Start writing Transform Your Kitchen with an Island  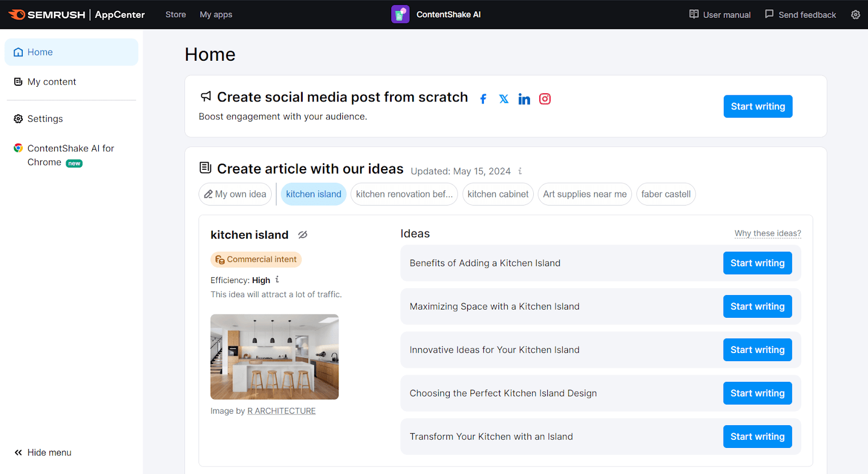click(757, 437)
